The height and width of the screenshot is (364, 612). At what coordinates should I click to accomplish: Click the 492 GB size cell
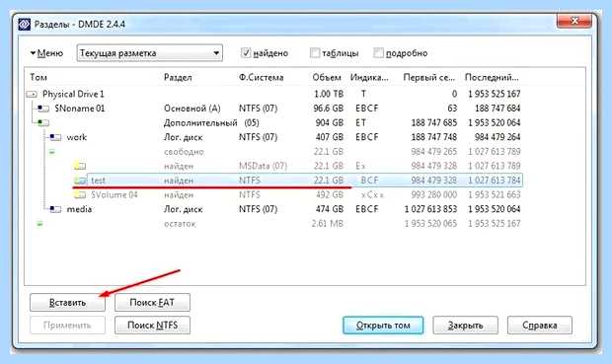point(330,194)
